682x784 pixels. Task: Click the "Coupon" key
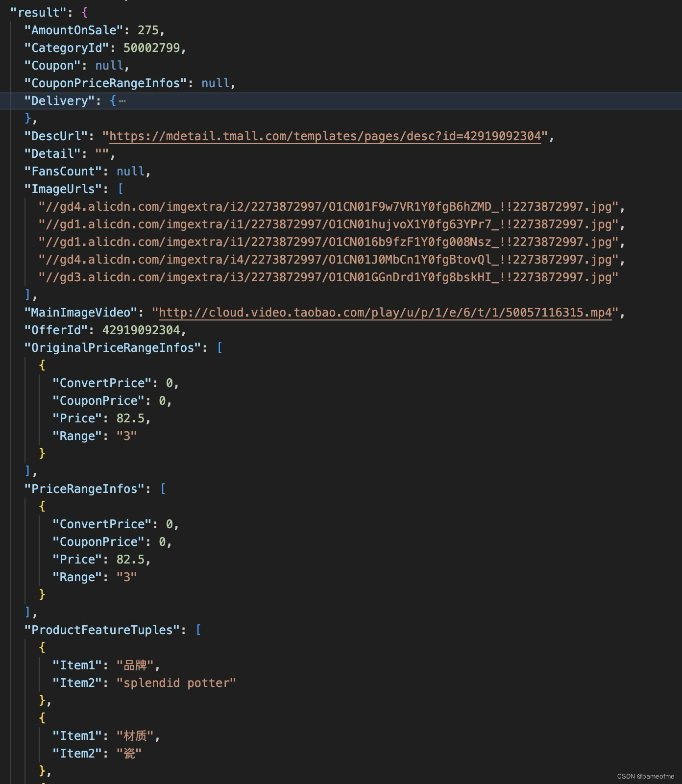(52, 66)
